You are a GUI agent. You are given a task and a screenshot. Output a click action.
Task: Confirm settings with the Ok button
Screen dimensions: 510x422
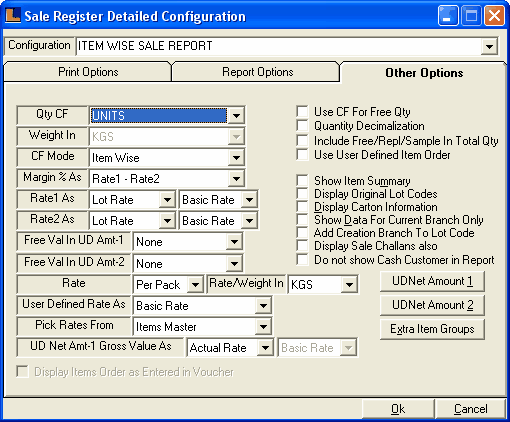tap(398, 409)
